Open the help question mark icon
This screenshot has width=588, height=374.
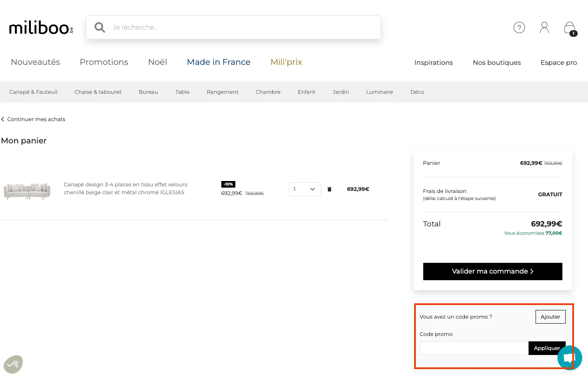click(519, 28)
